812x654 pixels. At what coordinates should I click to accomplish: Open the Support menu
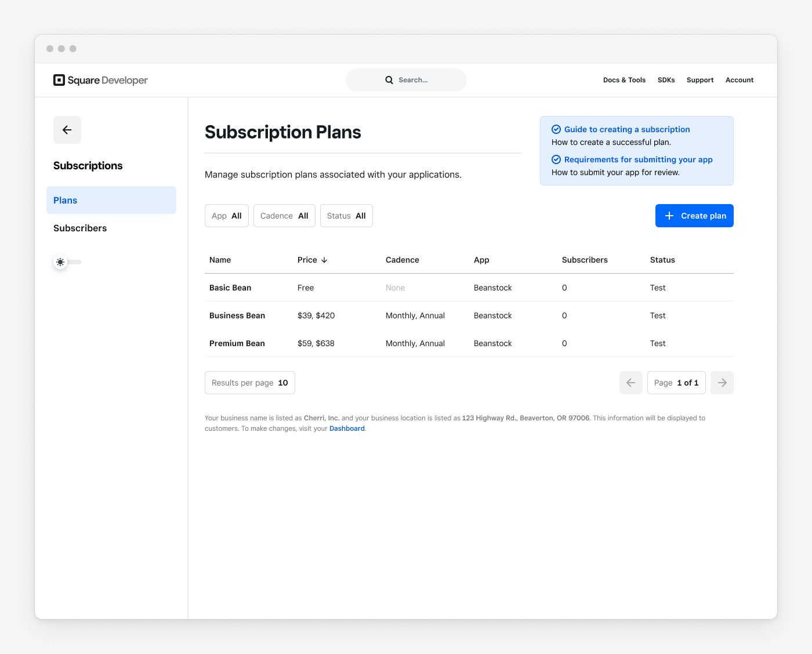pyautogui.click(x=700, y=80)
